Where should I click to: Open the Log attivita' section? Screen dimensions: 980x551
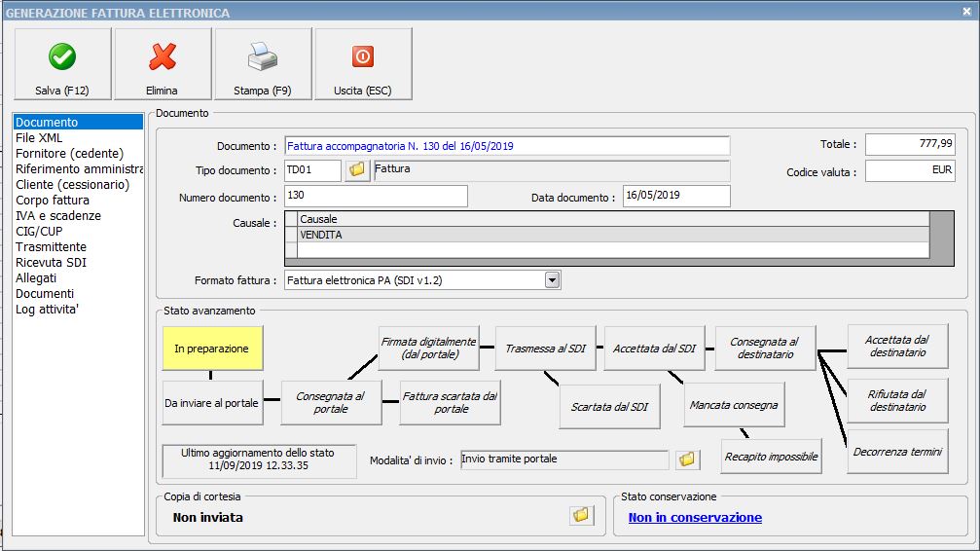click(x=78, y=310)
